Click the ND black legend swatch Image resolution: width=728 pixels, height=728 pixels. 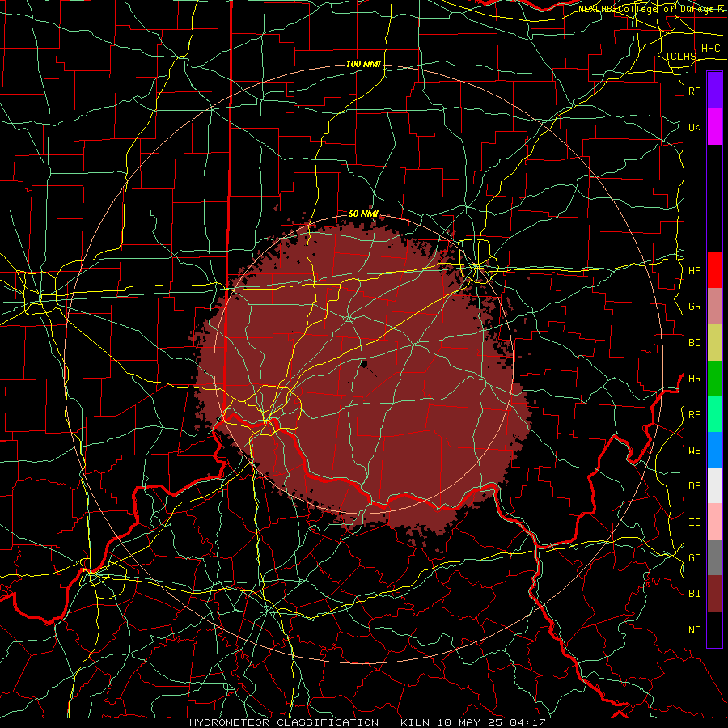pos(714,629)
